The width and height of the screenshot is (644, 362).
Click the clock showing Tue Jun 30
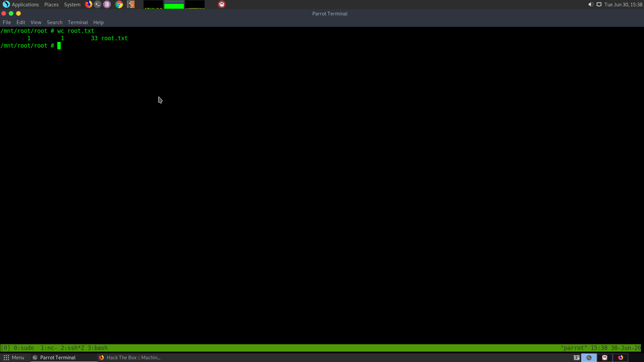[623, 4]
